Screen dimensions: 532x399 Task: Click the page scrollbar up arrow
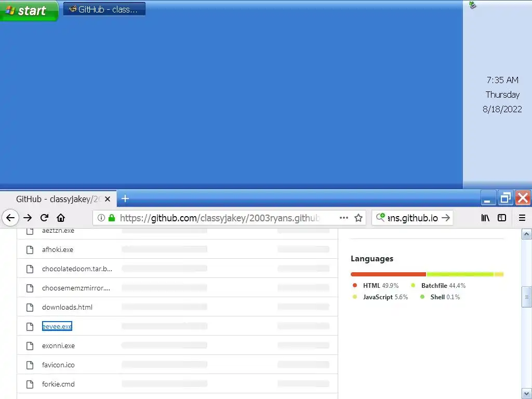coord(526,234)
